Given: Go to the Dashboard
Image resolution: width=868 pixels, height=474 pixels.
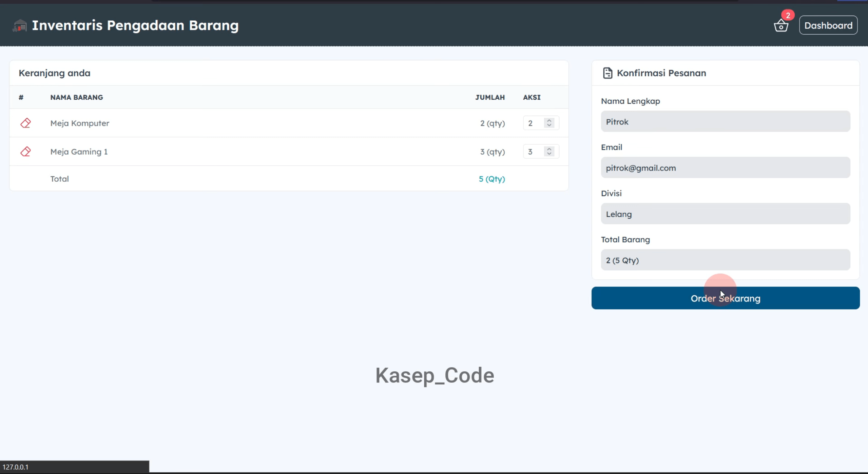Looking at the screenshot, I should tap(828, 25).
